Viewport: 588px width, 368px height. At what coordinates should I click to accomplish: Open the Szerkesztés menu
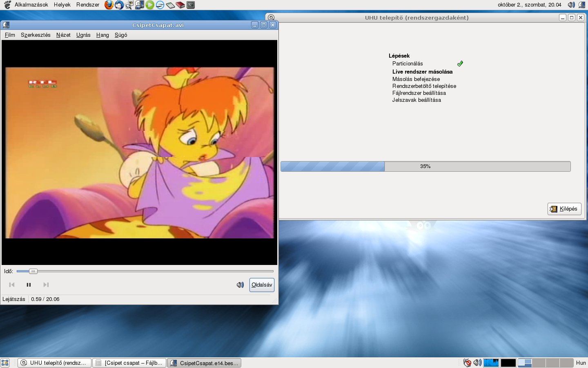(36, 35)
